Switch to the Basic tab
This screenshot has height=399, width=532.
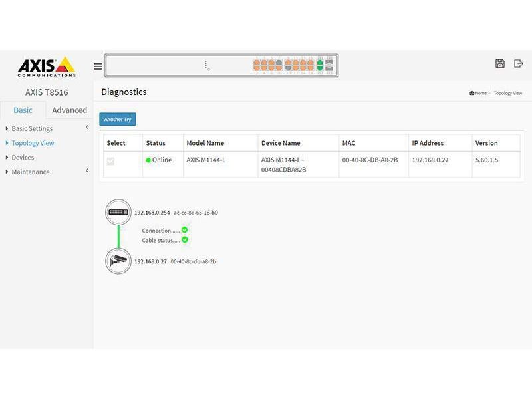23,110
